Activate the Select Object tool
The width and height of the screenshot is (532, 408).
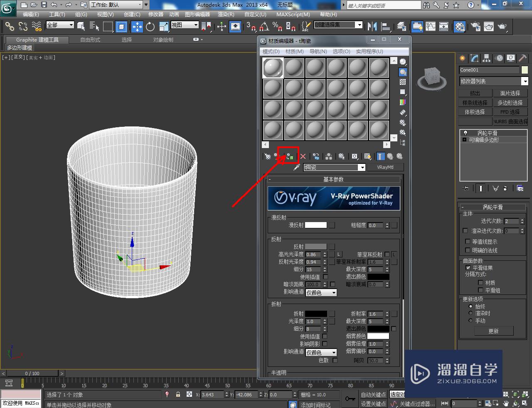click(81, 27)
